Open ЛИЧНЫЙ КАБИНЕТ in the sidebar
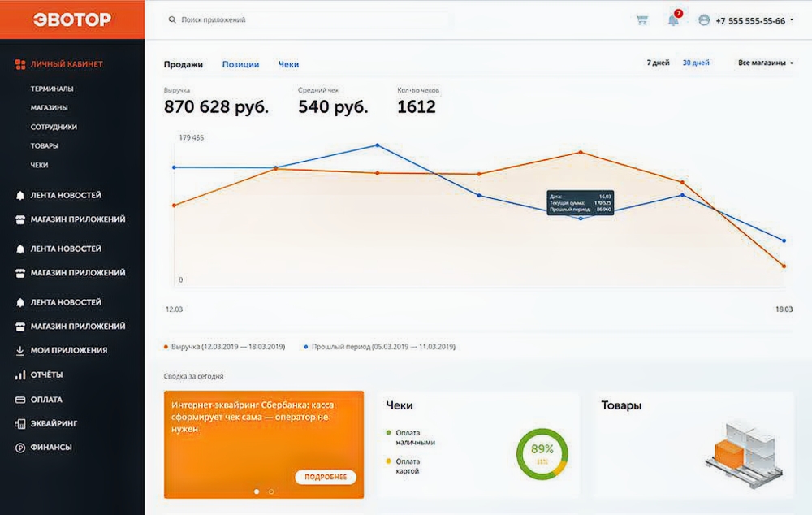This screenshot has width=812, height=515. pyautogui.click(x=67, y=64)
